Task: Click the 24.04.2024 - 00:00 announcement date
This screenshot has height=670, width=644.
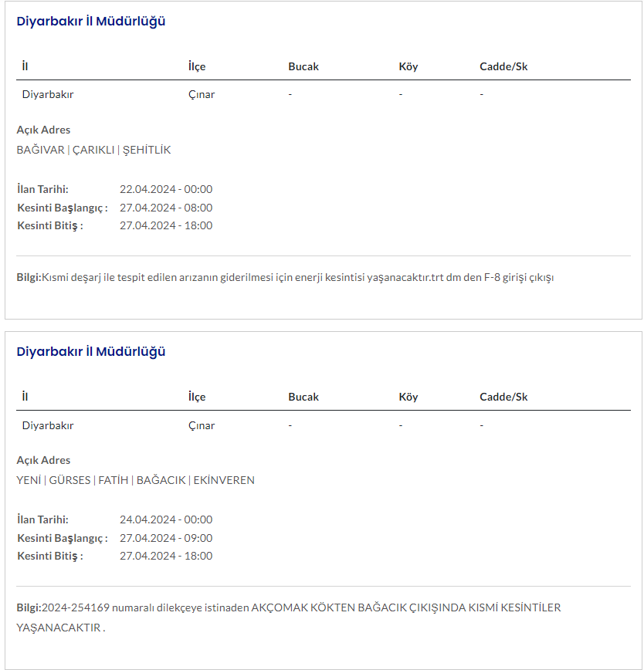Action: click(166, 519)
